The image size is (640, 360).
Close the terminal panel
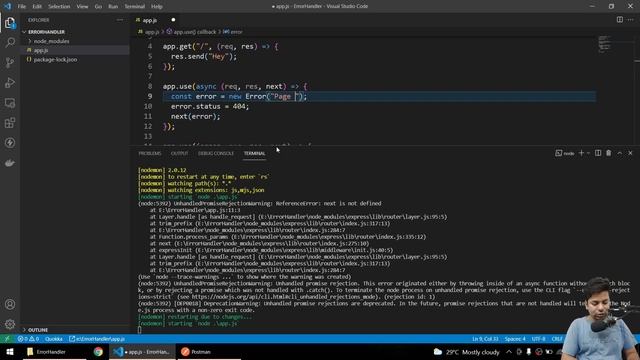[x=630, y=153]
